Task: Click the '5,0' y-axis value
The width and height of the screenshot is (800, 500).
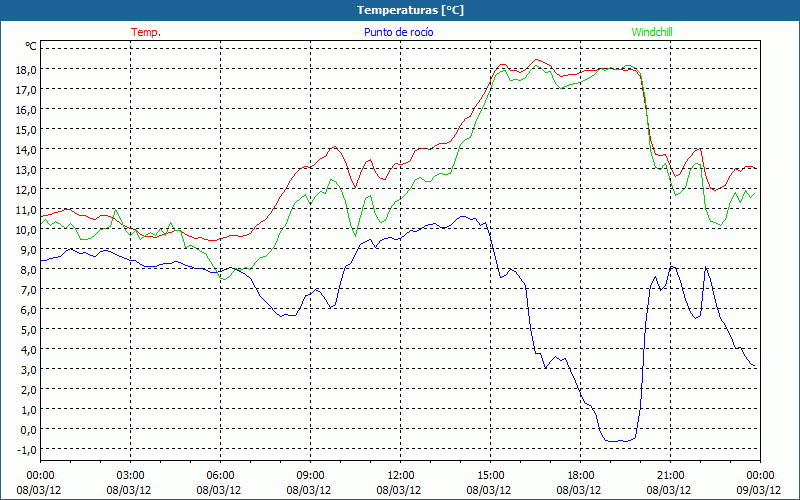Action: click(28, 330)
